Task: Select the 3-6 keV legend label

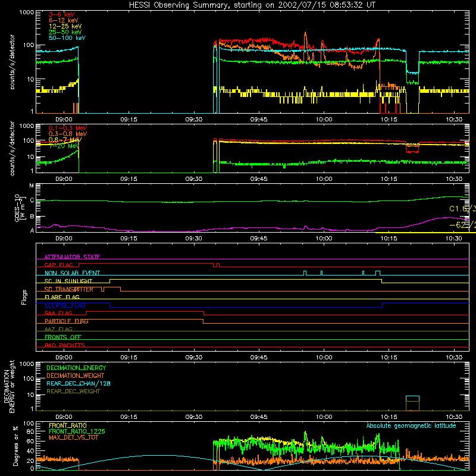Action: pyautogui.click(x=62, y=14)
